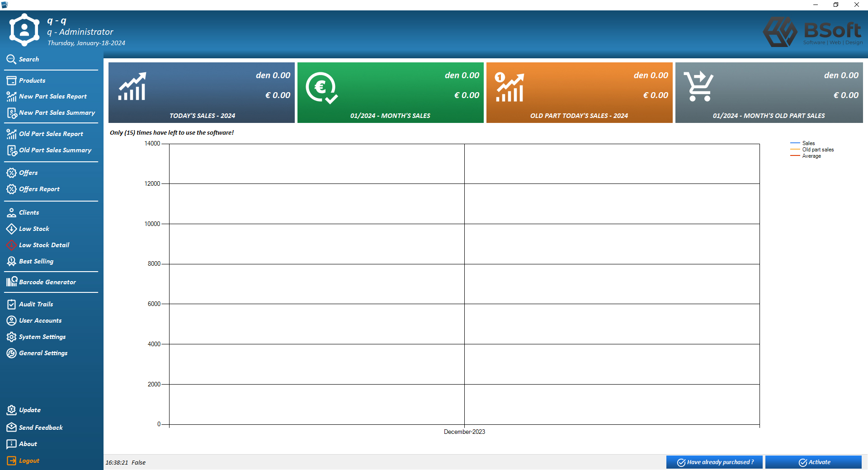Click the blue Sales legend line
The width and height of the screenshot is (868, 470).
[795, 143]
